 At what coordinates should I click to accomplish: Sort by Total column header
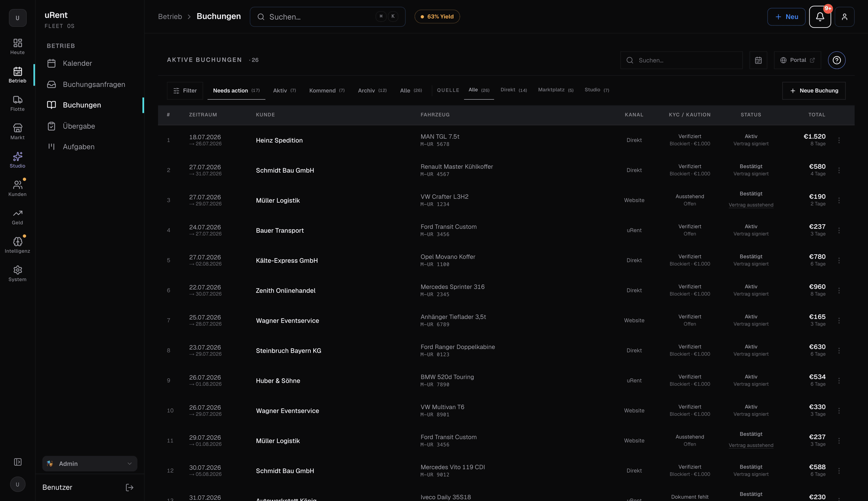coord(817,115)
